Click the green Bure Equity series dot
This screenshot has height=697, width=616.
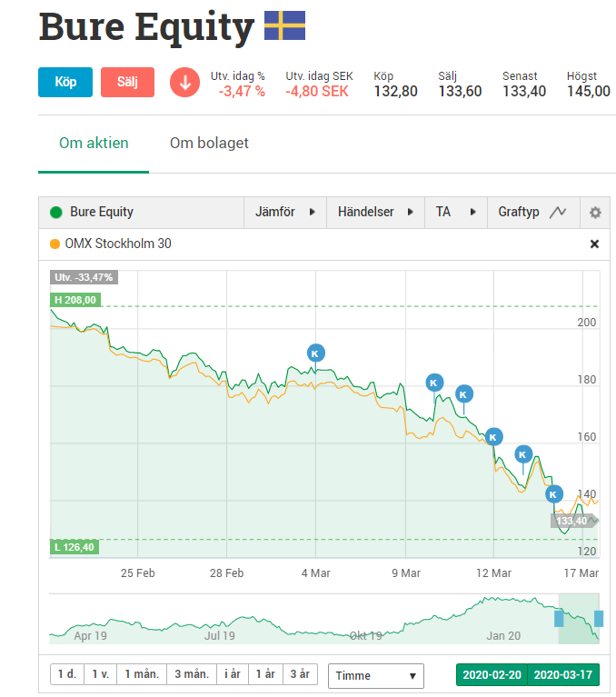pos(56,213)
